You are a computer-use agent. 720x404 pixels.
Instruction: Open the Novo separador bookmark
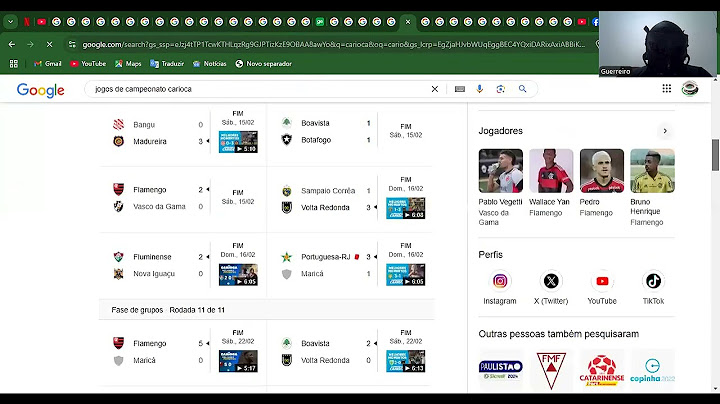click(264, 64)
